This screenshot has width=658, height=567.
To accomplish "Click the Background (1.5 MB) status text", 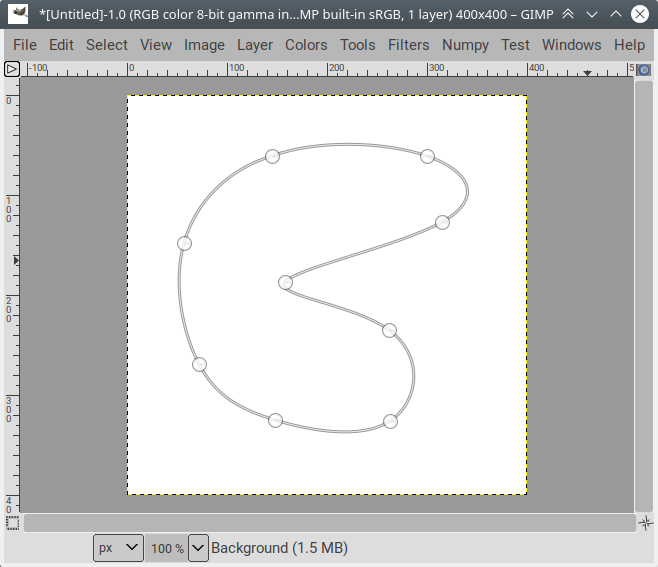I will tap(279, 548).
